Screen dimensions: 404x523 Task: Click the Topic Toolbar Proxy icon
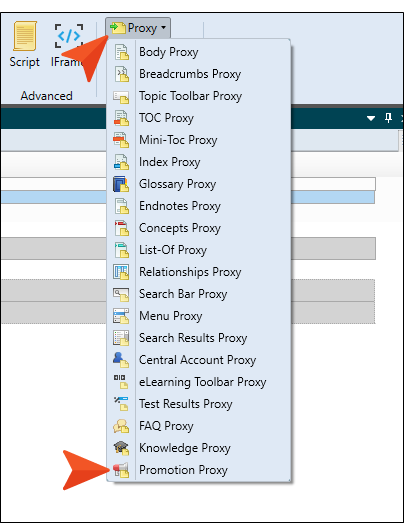121,97
